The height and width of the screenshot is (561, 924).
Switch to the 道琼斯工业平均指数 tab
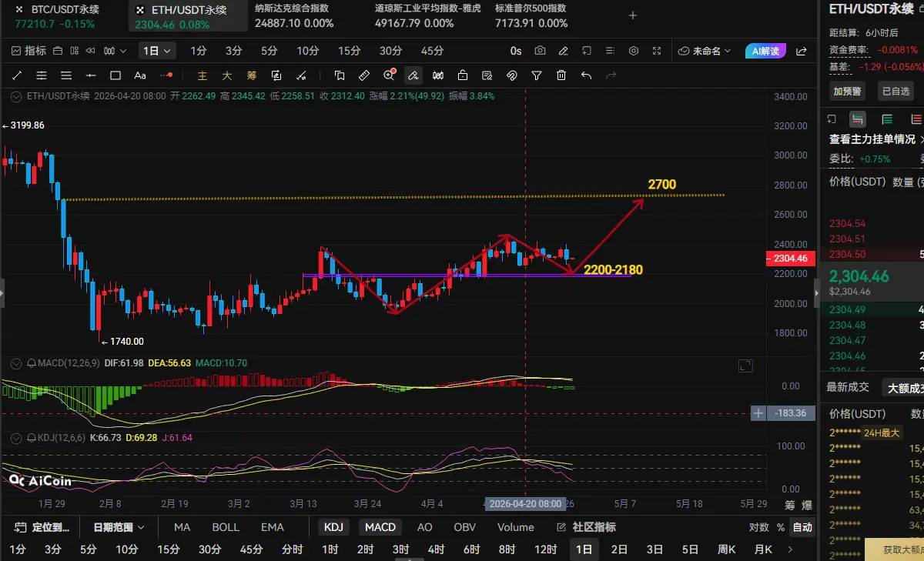(x=428, y=16)
